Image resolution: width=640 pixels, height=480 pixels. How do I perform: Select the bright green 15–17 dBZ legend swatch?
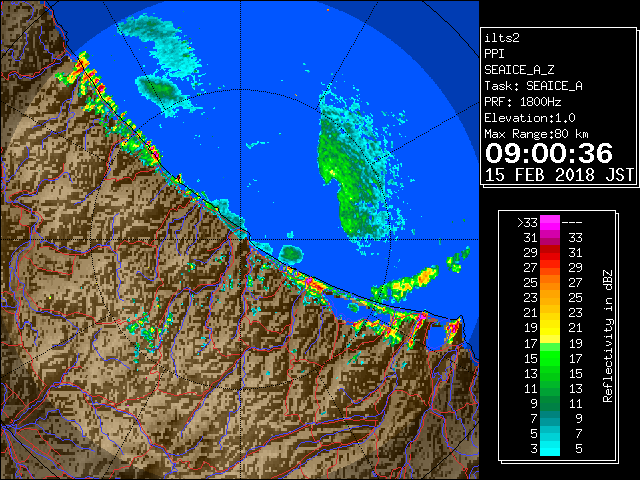[x=550, y=358]
